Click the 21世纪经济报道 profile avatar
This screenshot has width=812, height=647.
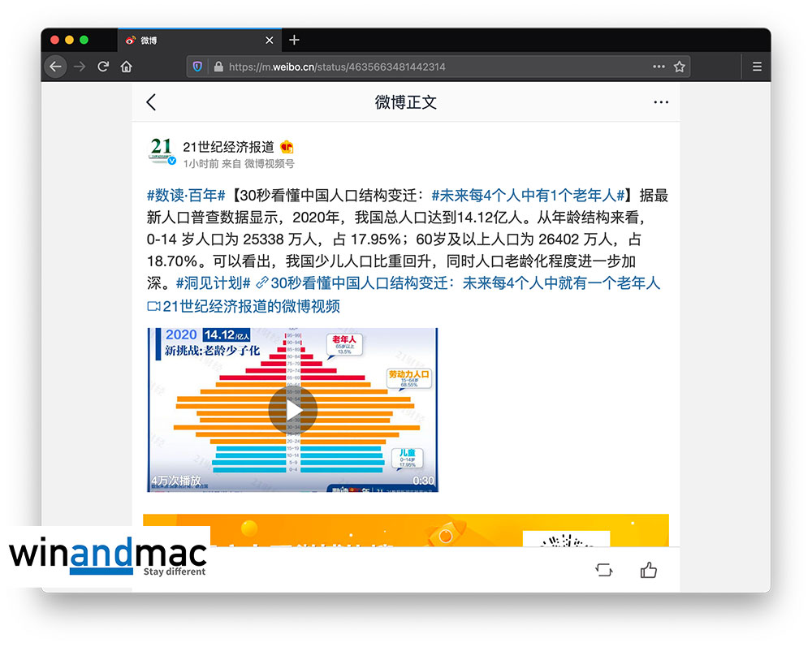pyautogui.click(x=162, y=151)
